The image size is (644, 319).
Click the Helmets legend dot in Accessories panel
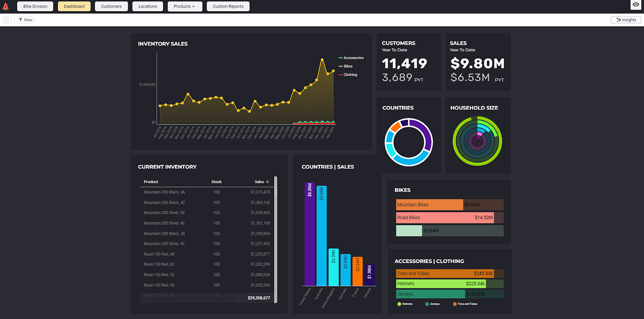point(399,304)
